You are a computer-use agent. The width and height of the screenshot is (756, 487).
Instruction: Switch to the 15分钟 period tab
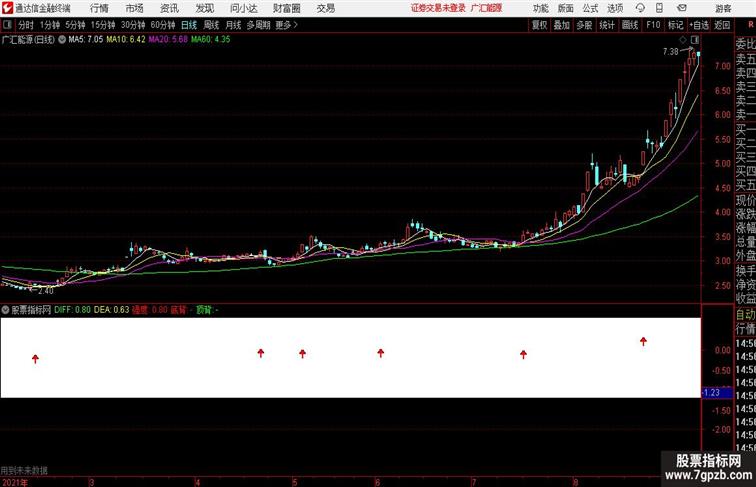coord(103,25)
